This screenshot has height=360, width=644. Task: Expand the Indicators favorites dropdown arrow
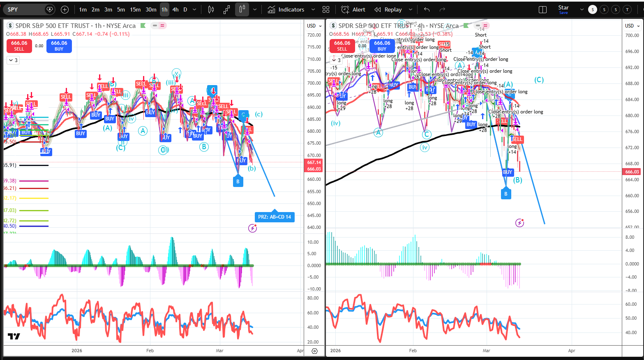313,9
